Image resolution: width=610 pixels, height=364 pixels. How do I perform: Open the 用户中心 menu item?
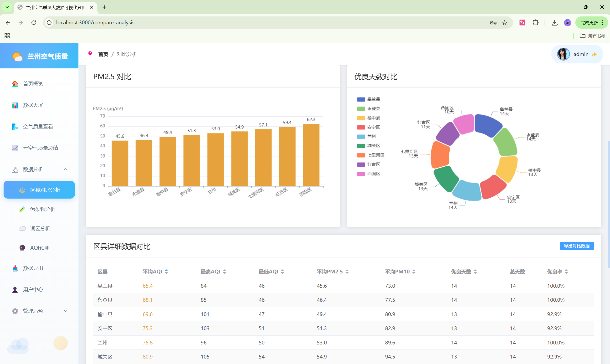click(33, 290)
